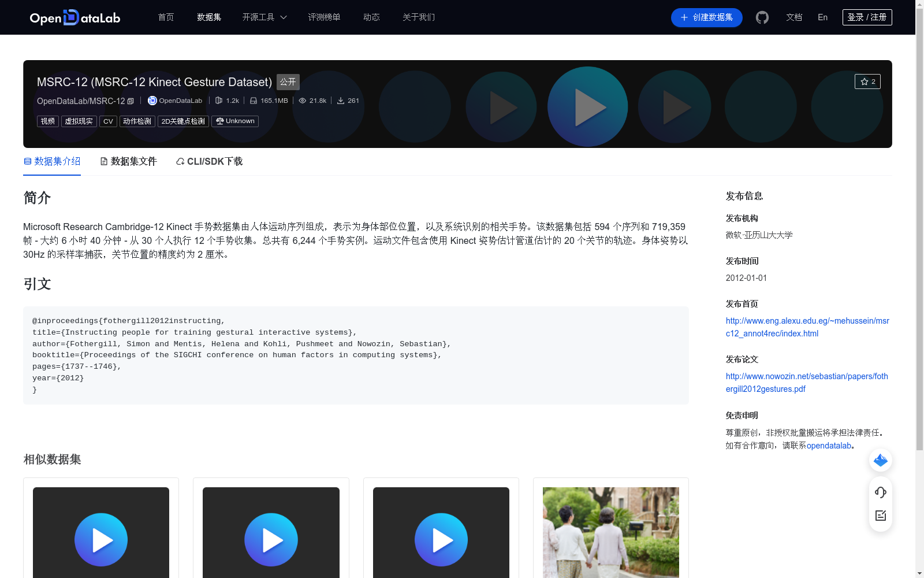Click the 创建数据集 button
Viewport: 924px width, 578px height.
pyautogui.click(x=707, y=17)
